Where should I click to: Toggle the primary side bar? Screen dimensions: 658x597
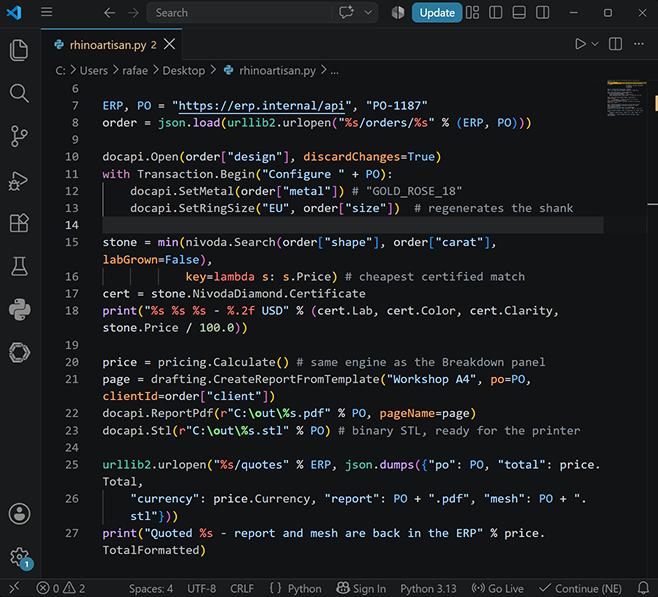496,13
